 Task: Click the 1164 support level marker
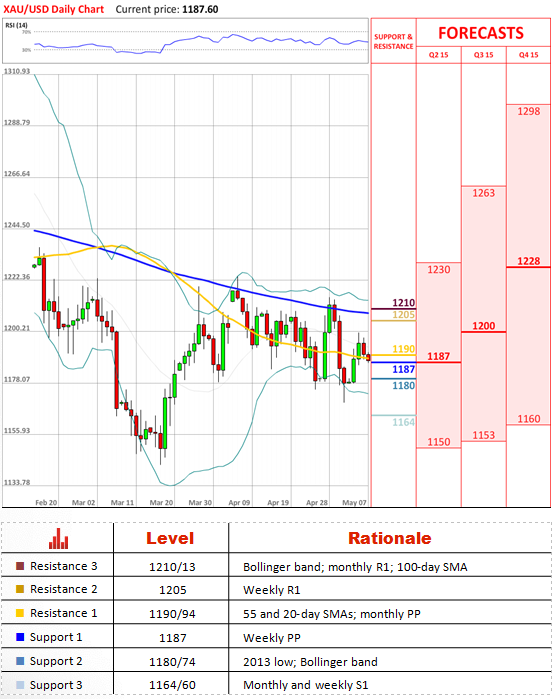[x=404, y=422]
